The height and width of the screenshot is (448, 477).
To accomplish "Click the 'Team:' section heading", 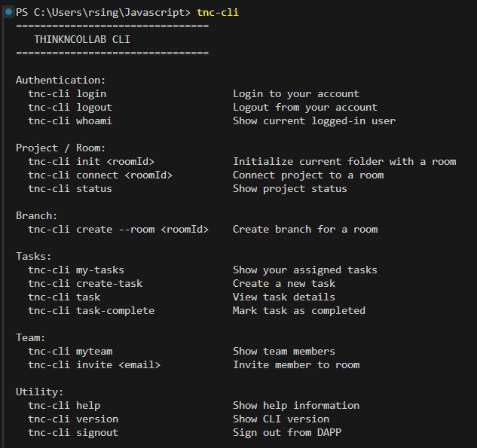I will (30, 338).
